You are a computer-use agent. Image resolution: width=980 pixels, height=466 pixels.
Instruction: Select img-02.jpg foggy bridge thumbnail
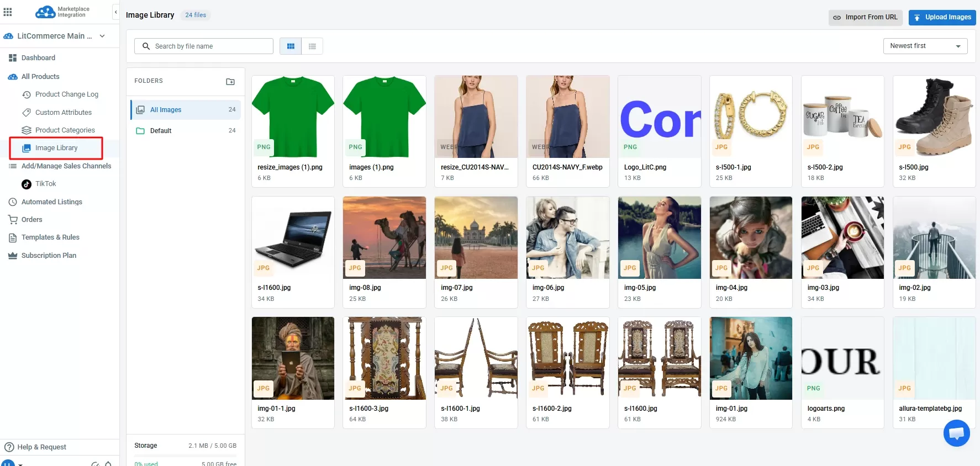click(934, 237)
